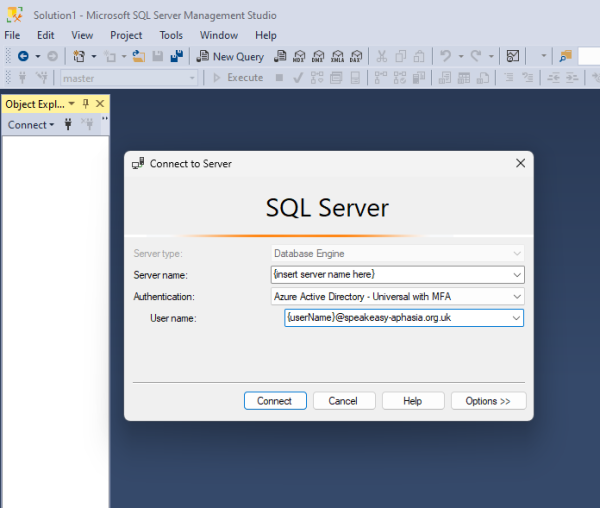Click the XMLA query icon
The image size is (600, 508).
338,57
